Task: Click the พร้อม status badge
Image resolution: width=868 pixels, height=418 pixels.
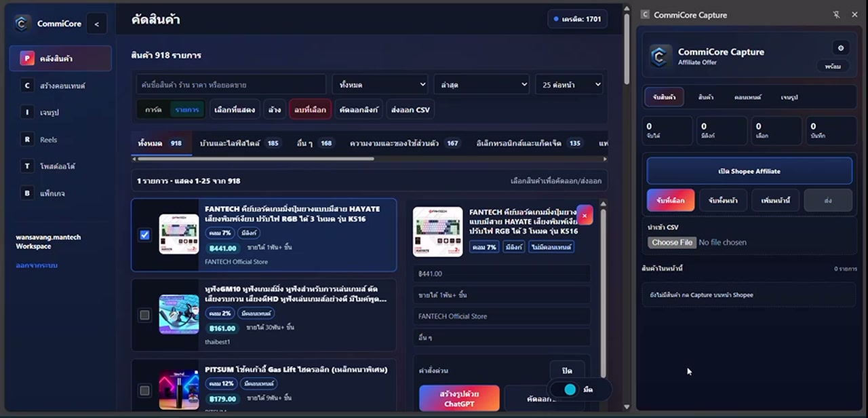Action: (x=833, y=66)
